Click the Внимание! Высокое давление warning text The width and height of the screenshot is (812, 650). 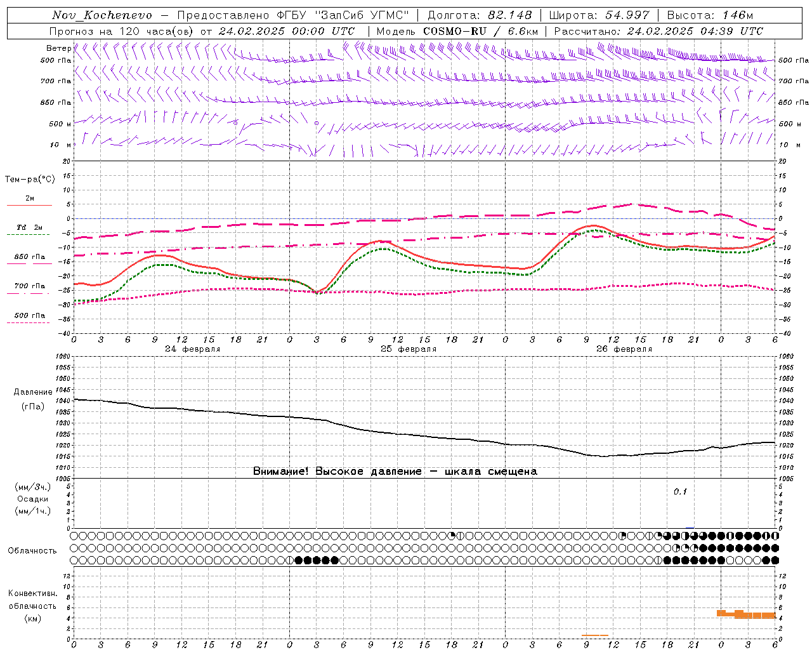(x=395, y=472)
